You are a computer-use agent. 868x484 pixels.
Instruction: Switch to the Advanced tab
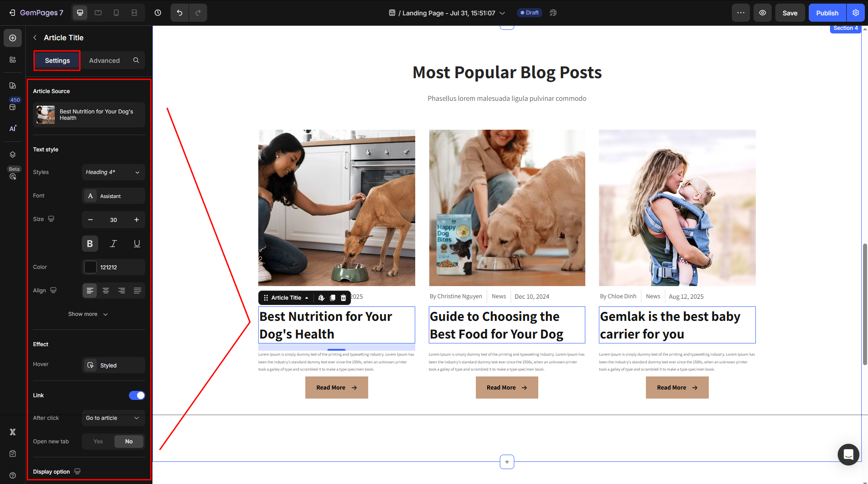pos(104,60)
